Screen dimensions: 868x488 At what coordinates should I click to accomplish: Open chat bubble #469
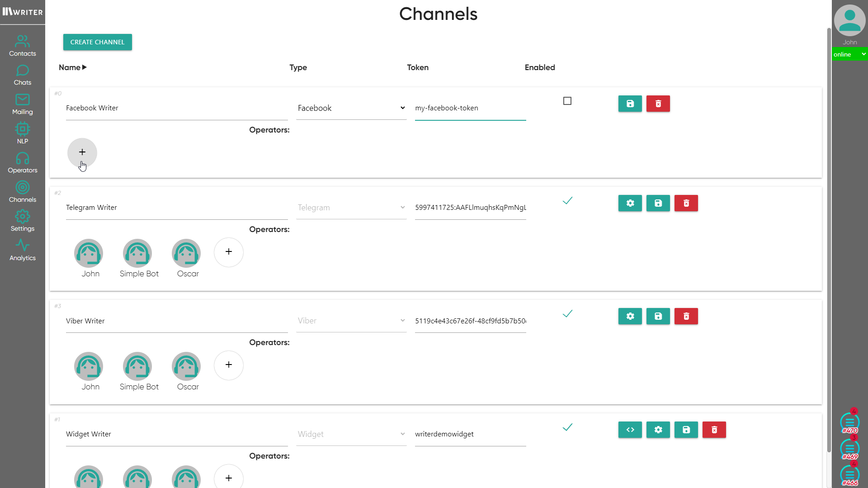(x=850, y=449)
